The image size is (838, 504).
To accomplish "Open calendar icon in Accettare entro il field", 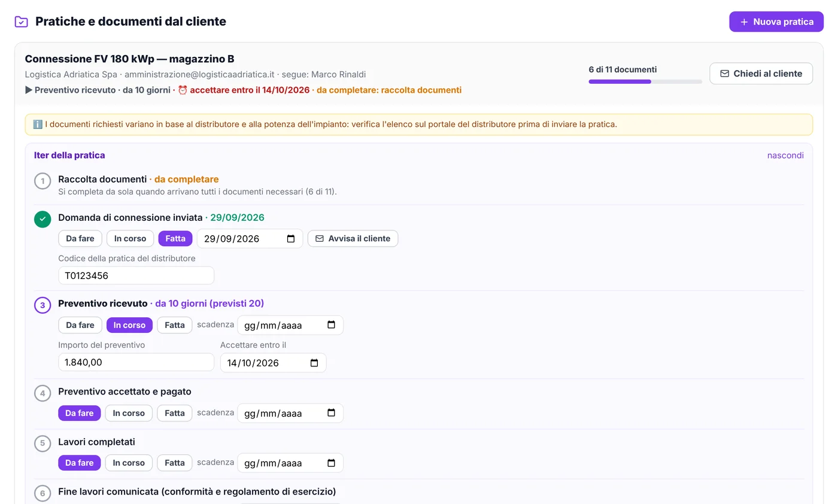I will click(314, 363).
